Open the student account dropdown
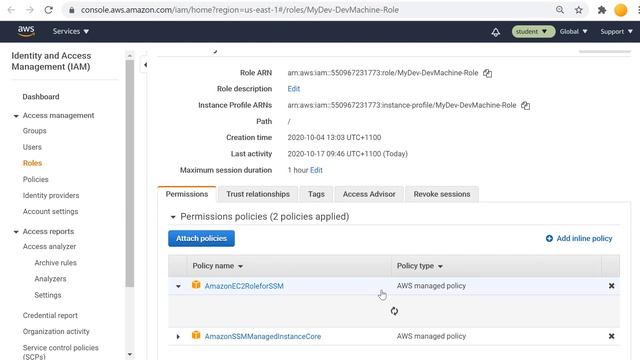Viewport: 640px width, 360px height. click(x=533, y=31)
